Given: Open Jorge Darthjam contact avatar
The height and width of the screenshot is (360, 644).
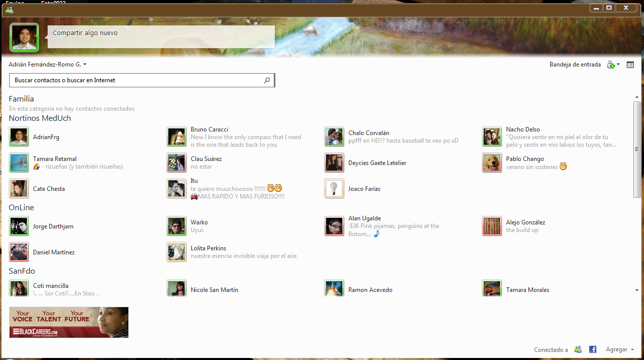Looking at the screenshot, I should click(19, 226).
